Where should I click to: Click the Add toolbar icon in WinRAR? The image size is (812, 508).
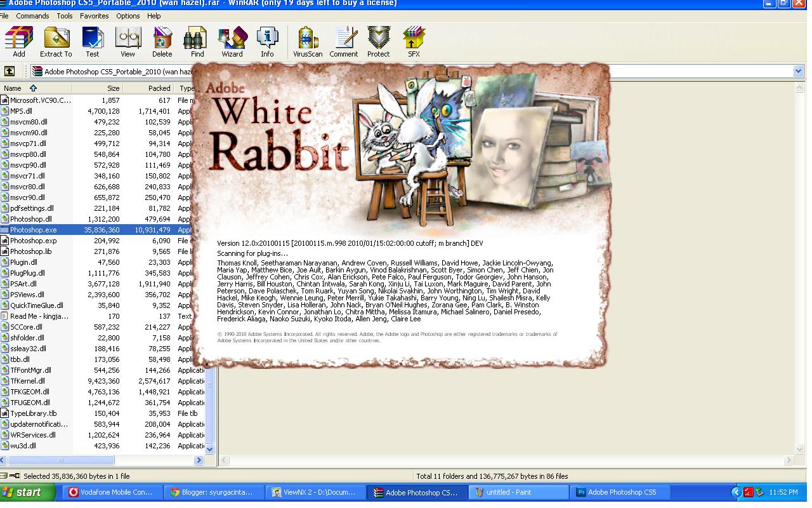pyautogui.click(x=19, y=43)
